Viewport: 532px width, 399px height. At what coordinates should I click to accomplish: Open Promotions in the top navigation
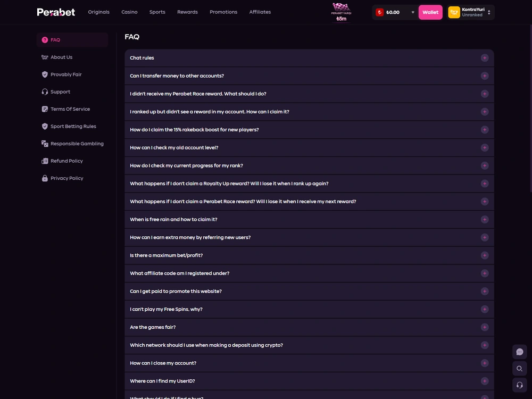tap(223, 12)
